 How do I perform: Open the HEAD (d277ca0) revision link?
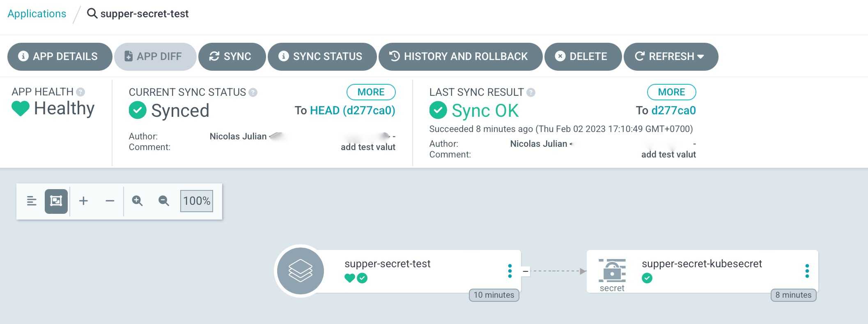click(x=352, y=111)
